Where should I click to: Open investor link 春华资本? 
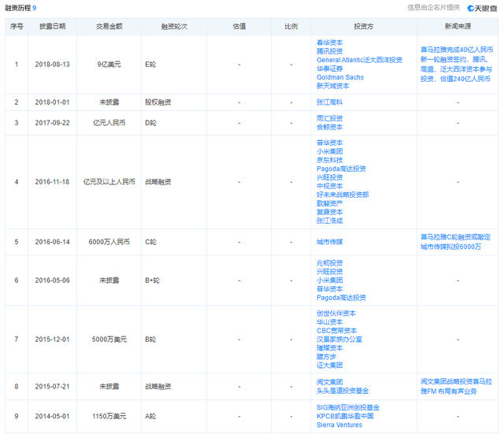[329, 43]
